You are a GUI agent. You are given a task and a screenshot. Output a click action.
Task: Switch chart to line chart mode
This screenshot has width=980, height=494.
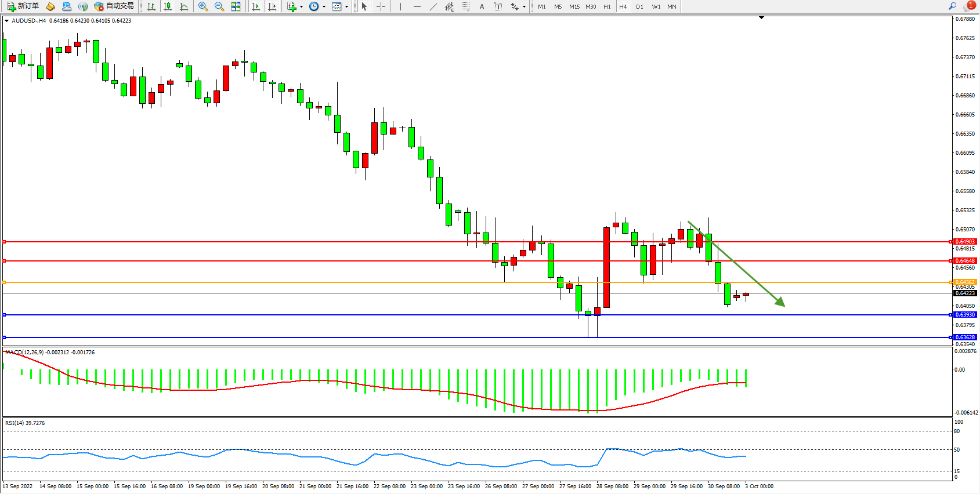pyautogui.click(x=184, y=6)
